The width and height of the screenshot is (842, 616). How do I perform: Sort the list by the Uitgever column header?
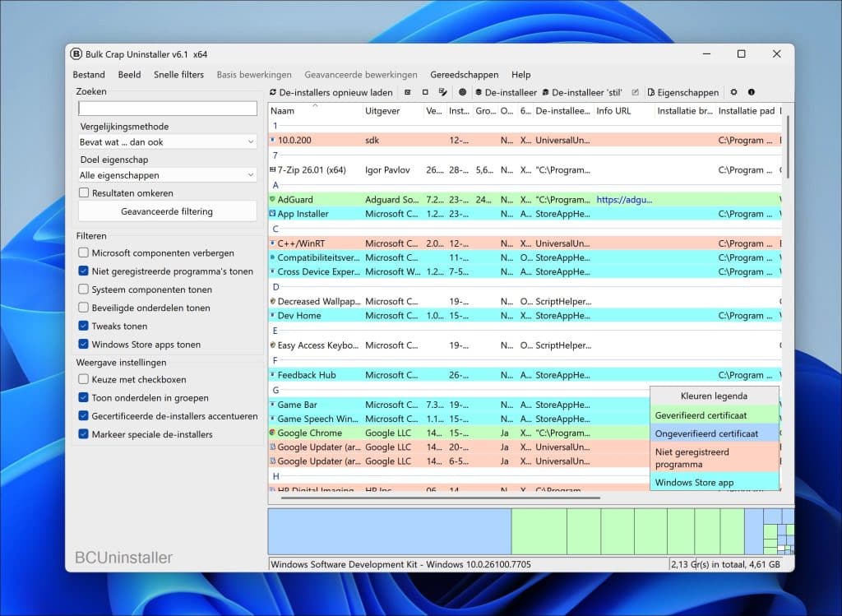click(x=393, y=111)
